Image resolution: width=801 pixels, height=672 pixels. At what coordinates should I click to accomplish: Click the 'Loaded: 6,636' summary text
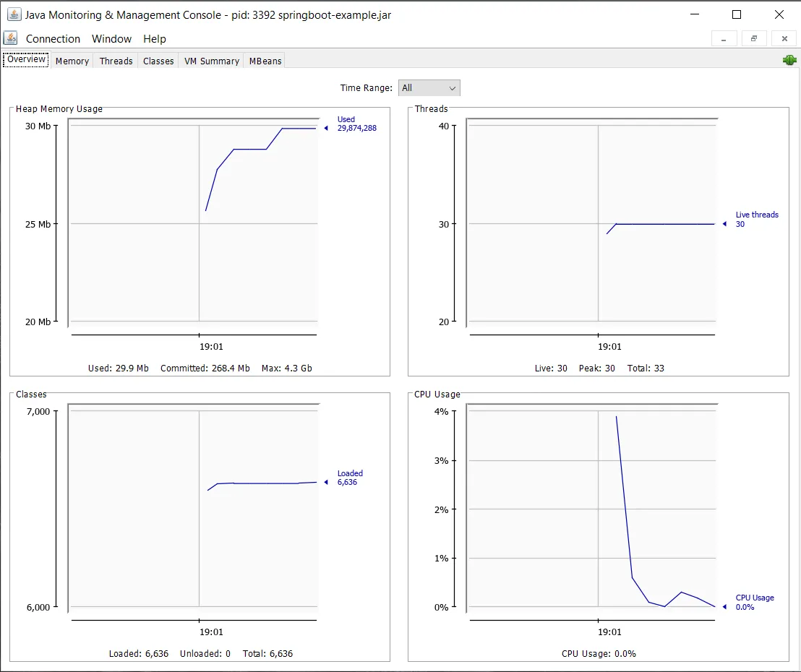coord(138,654)
